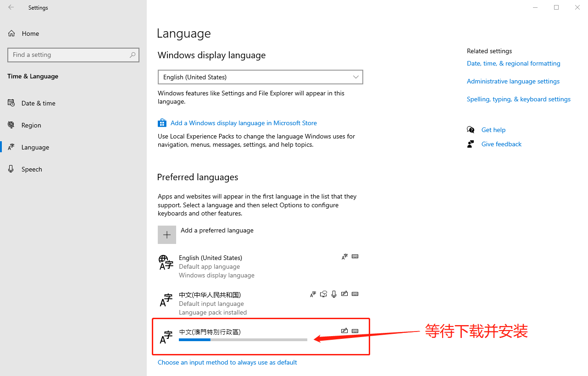Viewport: 588px width, 376px height.
Task: Click the Get help link
Action: click(494, 130)
